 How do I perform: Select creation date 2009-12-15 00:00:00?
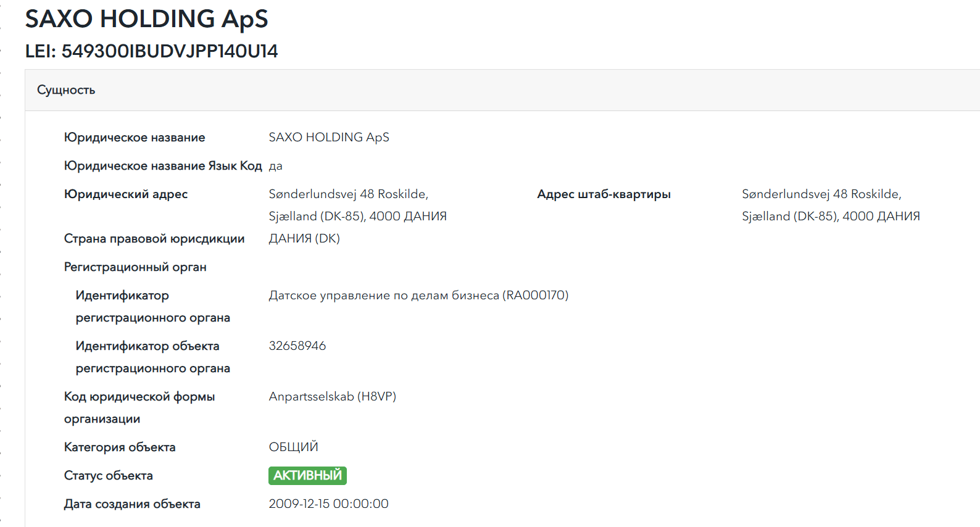click(328, 504)
